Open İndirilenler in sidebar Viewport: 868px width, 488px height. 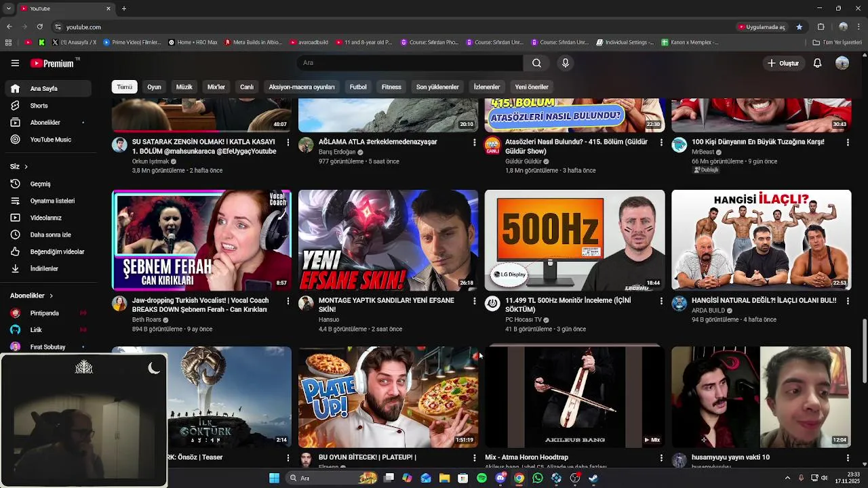tap(47, 268)
